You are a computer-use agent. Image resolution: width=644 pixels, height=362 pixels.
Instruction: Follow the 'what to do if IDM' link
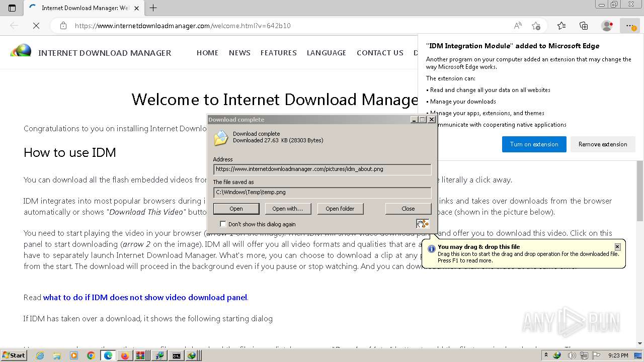(x=145, y=297)
